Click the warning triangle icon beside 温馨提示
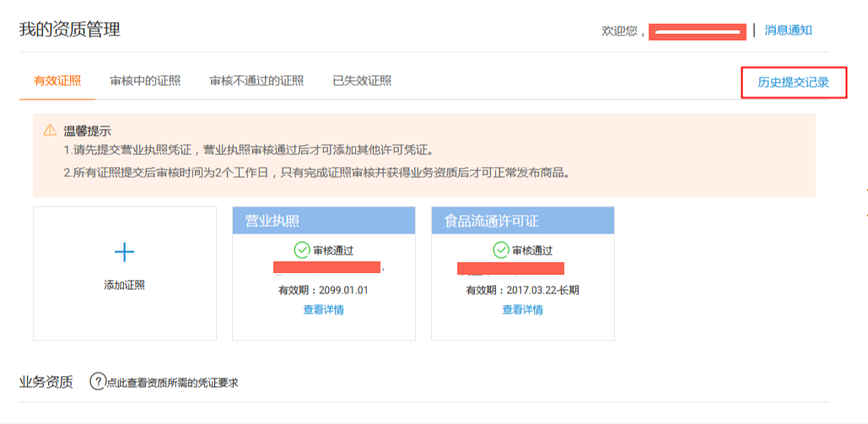The width and height of the screenshot is (868, 424). tap(50, 131)
